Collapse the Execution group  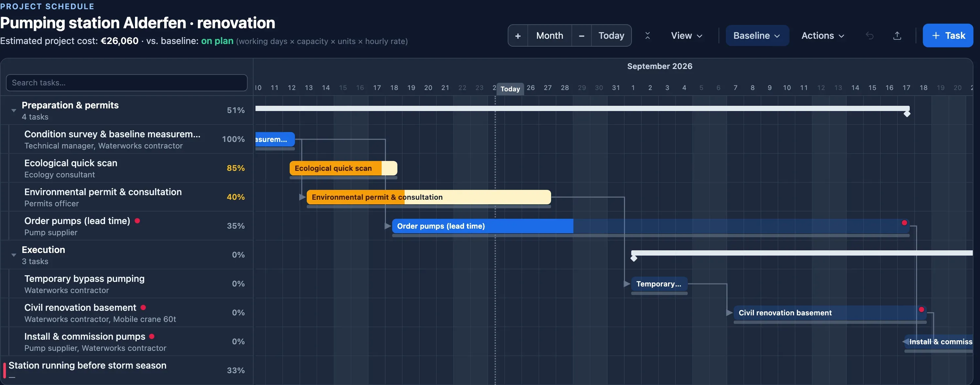click(x=14, y=255)
